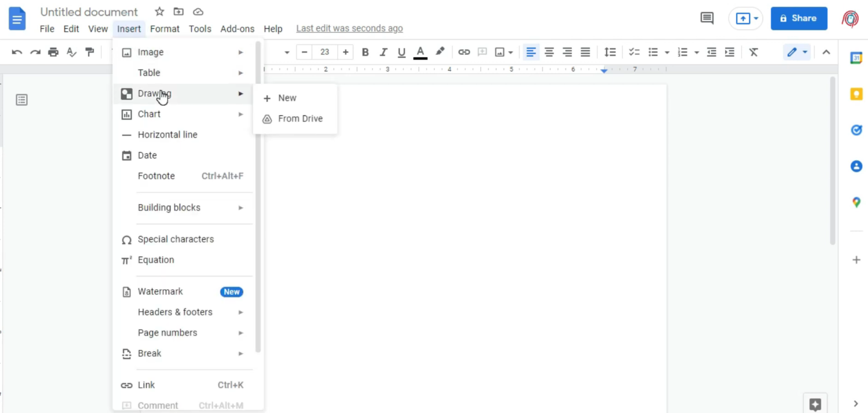Click the Undo arrow icon
Image resolution: width=868 pixels, height=413 pixels.
pyautogui.click(x=17, y=52)
